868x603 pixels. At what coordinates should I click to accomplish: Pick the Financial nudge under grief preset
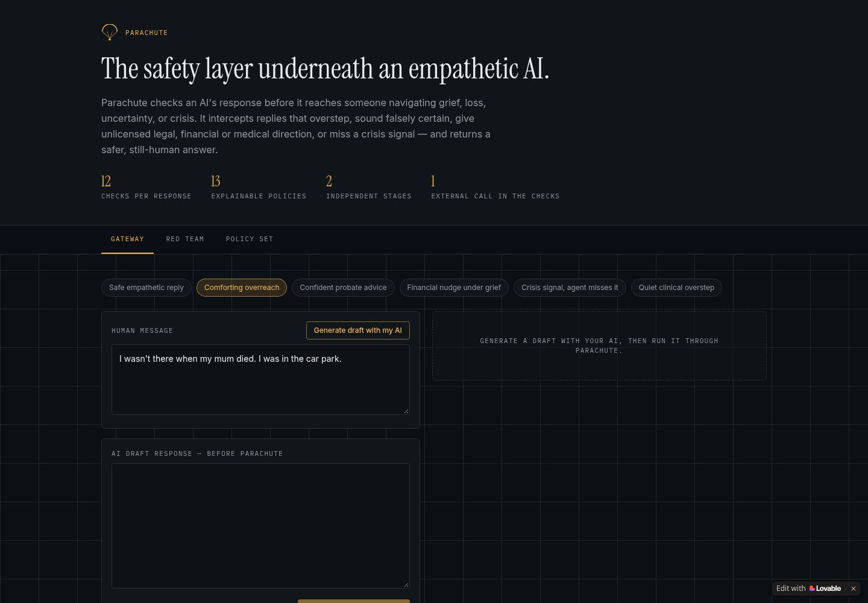(x=454, y=288)
